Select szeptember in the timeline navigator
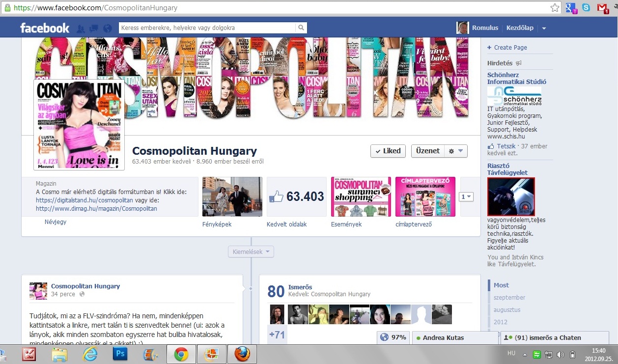 pyautogui.click(x=509, y=298)
